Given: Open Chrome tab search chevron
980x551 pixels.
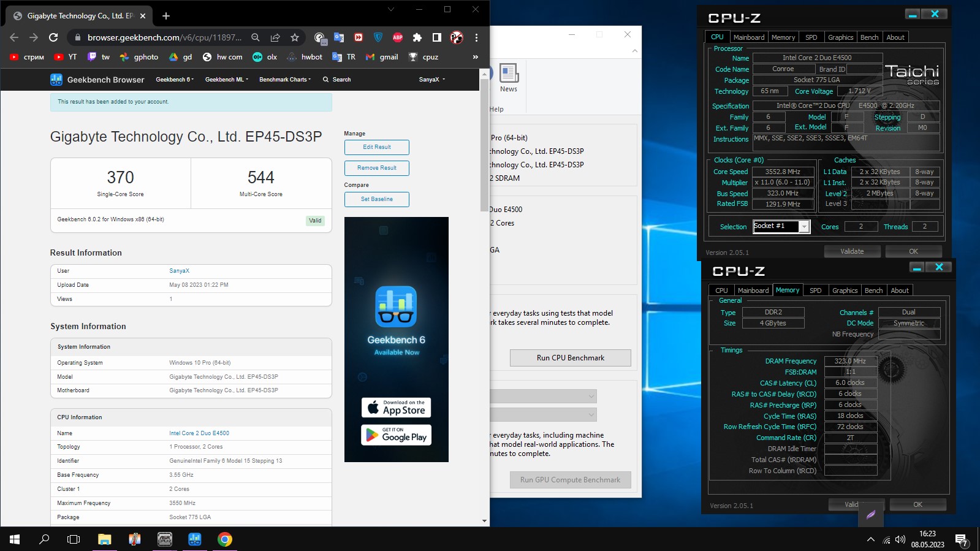Looking at the screenshot, I should pos(391,9).
